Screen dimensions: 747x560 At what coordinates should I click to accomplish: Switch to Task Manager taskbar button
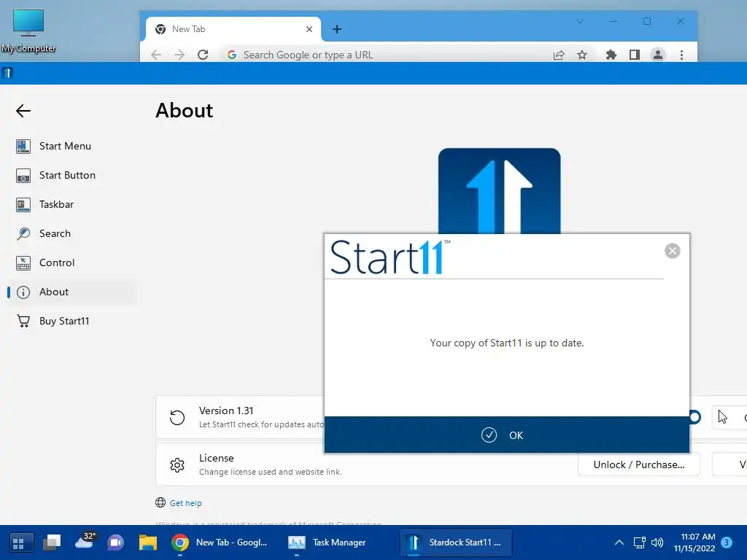pyautogui.click(x=328, y=542)
